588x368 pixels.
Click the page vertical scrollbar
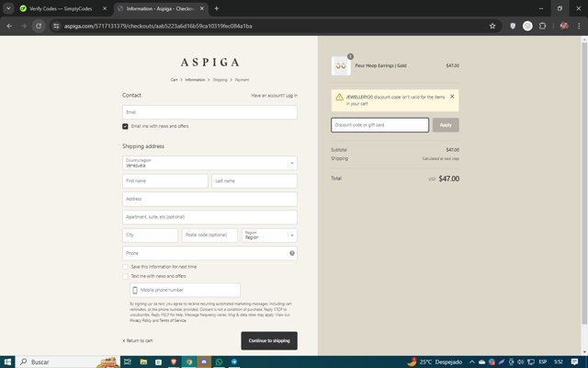[x=584, y=183]
